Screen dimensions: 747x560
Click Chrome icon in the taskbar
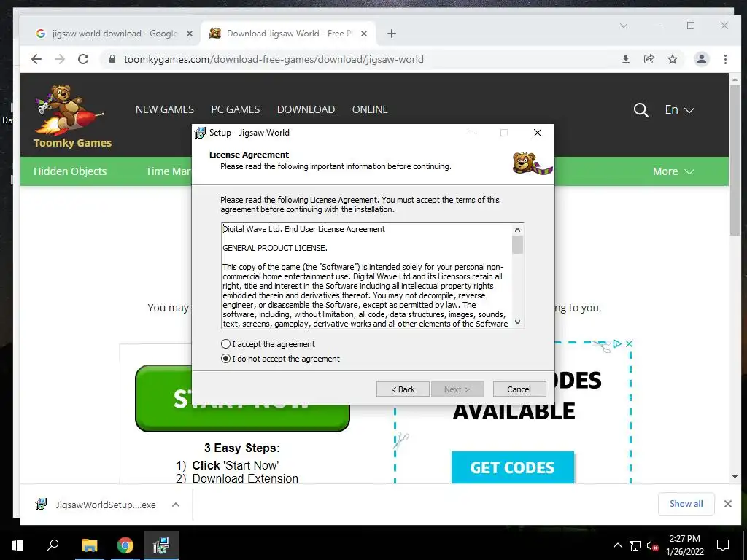[125, 545]
